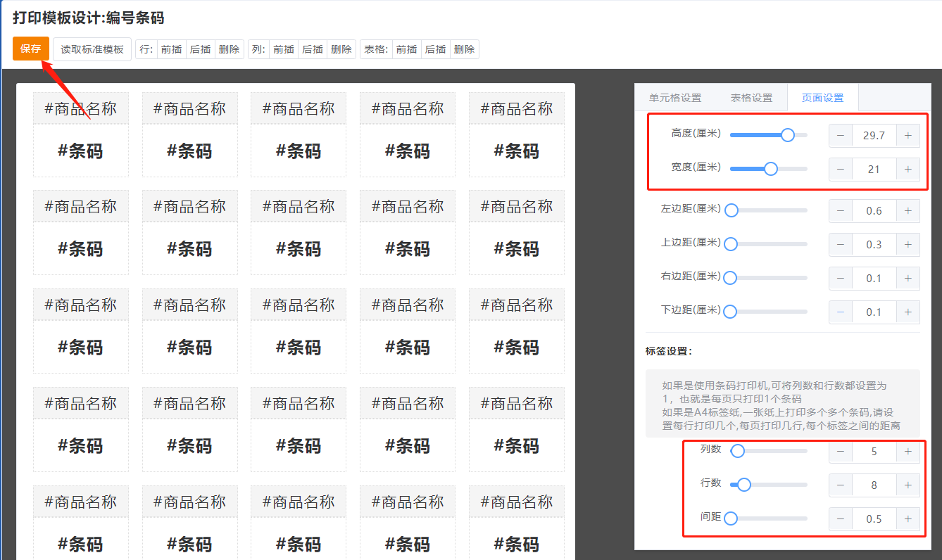Select the 页面设置 tab
The width and height of the screenshot is (942, 560).
822,98
